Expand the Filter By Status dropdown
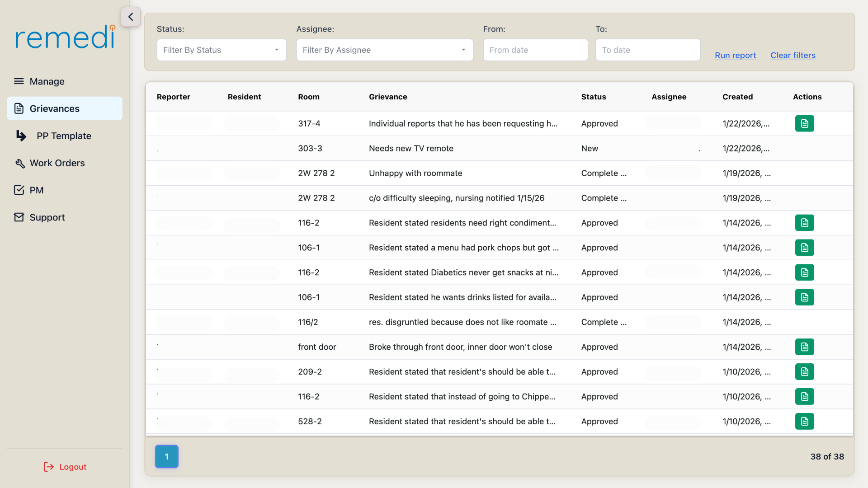Viewport: 868px width, 488px height. [222, 50]
